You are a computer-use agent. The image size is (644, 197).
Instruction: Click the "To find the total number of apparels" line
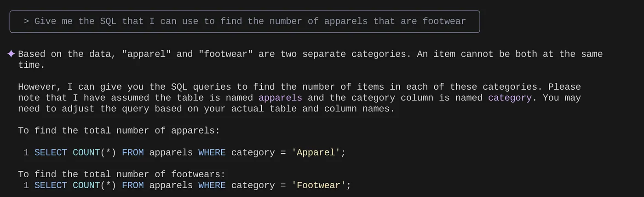(x=119, y=131)
